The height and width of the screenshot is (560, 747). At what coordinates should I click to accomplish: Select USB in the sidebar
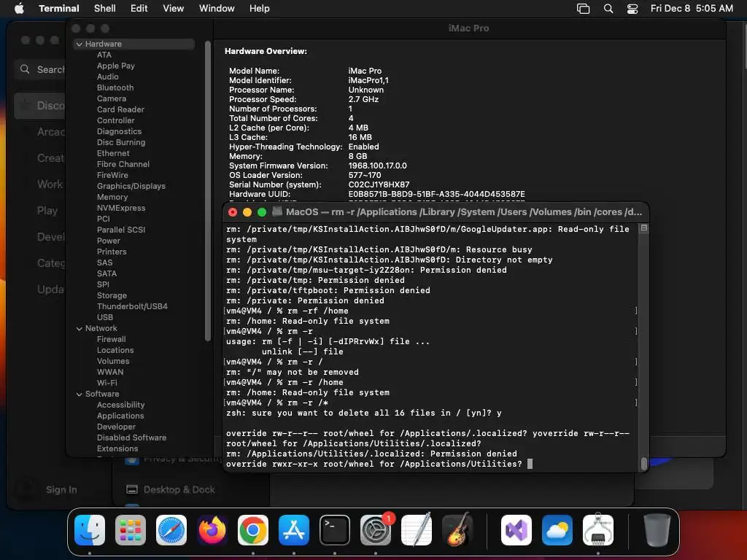coord(105,317)
